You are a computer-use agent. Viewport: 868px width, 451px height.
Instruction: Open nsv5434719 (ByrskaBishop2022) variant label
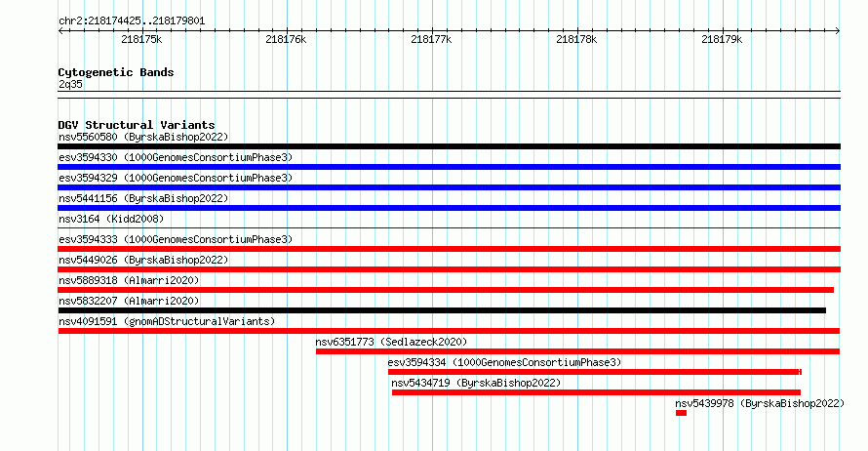pyautogui.click(x=476, y=383)
